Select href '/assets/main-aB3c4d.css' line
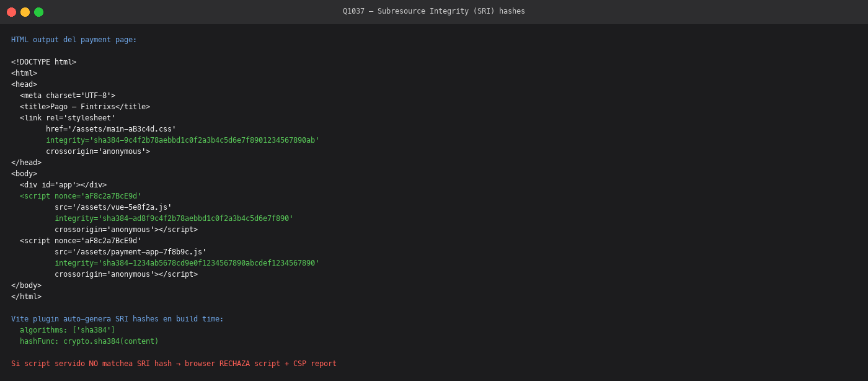Screen dimensions: 868x381 (x=111, y=129)
